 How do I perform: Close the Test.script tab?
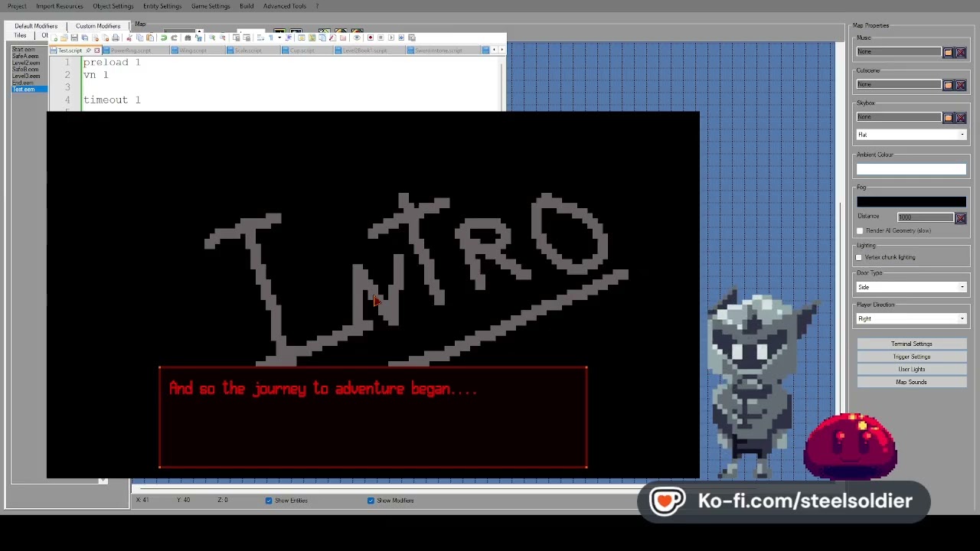pyautogui.click(x=96, y=51)
